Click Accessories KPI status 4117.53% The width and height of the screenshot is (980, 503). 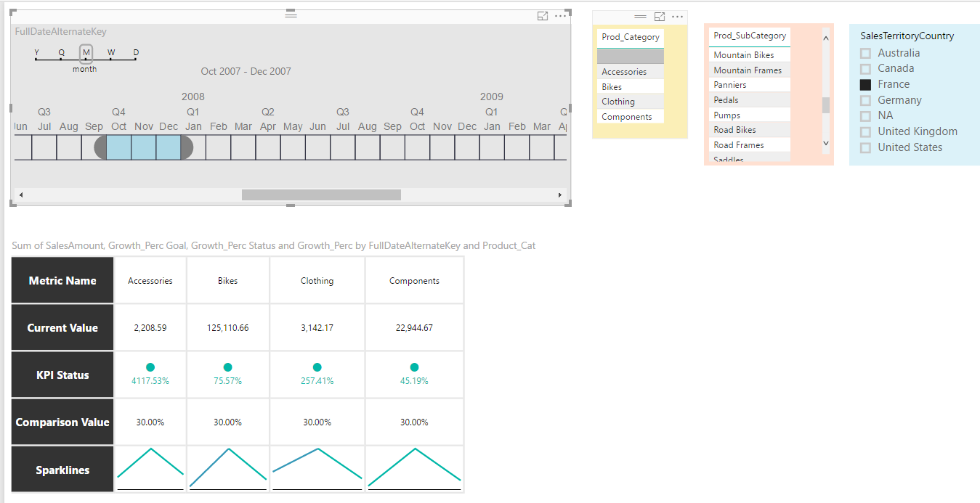(x=150, y=380)
